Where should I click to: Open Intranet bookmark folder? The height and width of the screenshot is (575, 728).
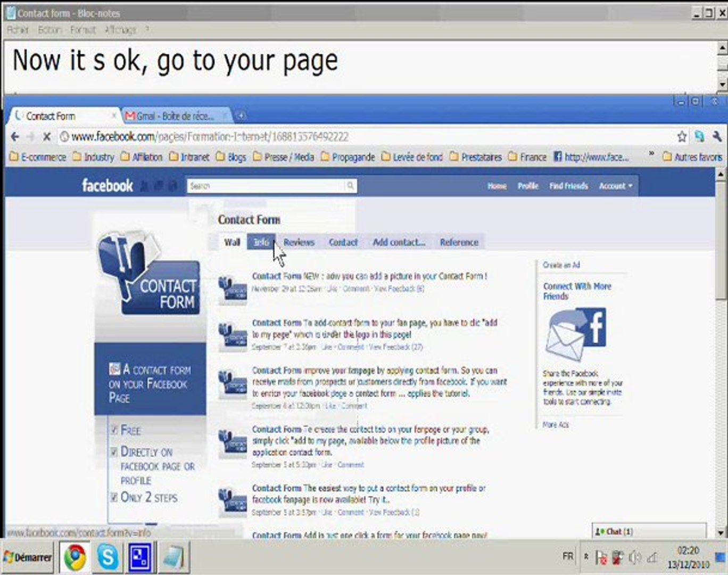point(189,157)
